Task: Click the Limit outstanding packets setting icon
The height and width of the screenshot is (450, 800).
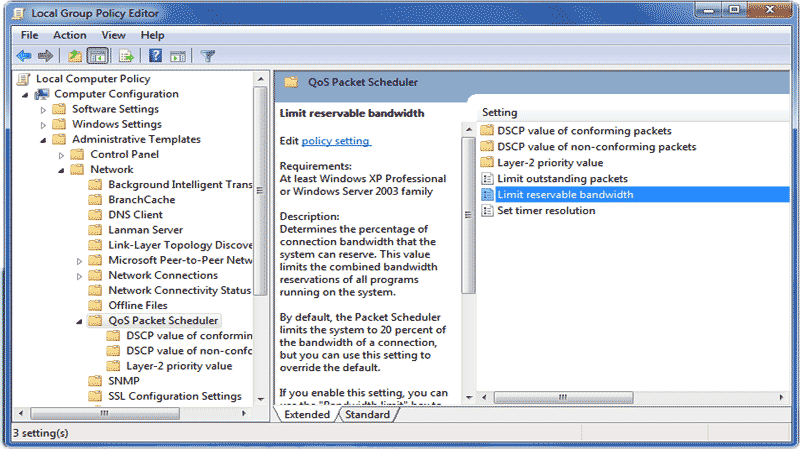Action: click(x=487, y=179)
